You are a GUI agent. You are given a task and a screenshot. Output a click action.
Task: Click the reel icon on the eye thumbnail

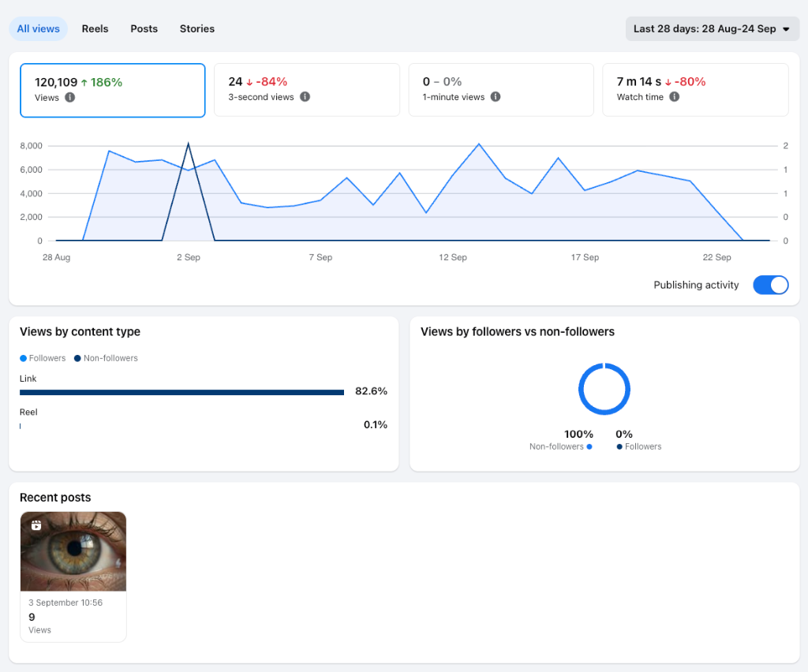tap(36, 525)
